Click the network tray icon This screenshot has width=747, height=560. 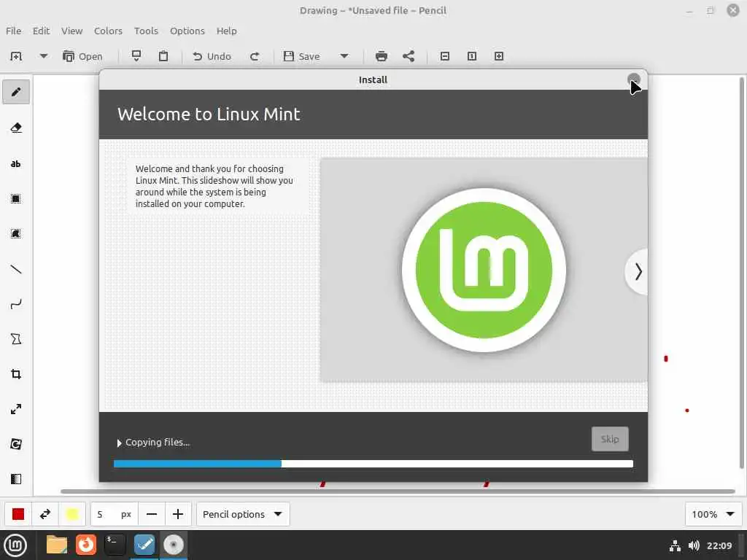[675, 545]
